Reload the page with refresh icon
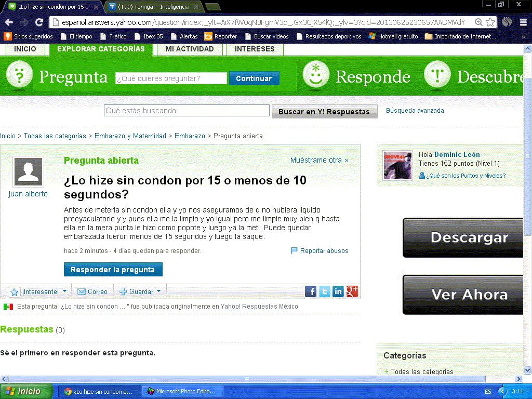This screenshot has width=532, height=399. (x=39, y=22)
